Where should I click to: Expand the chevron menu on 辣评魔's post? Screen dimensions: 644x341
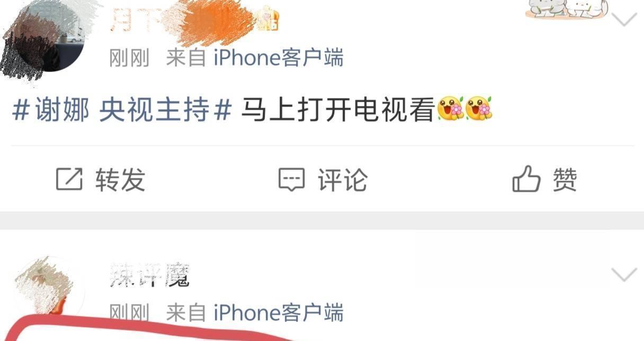pyautogui.click(x=624, y=274)
